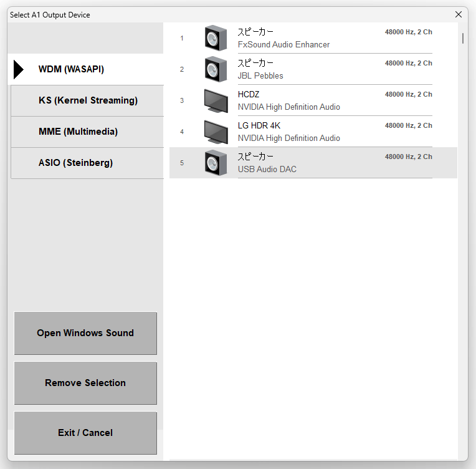The width and height of the screenshot is (476, 469).
Task: Click 48000 Hz, 2 Ch on LG HDR 4K row
Action: [408, 125]
